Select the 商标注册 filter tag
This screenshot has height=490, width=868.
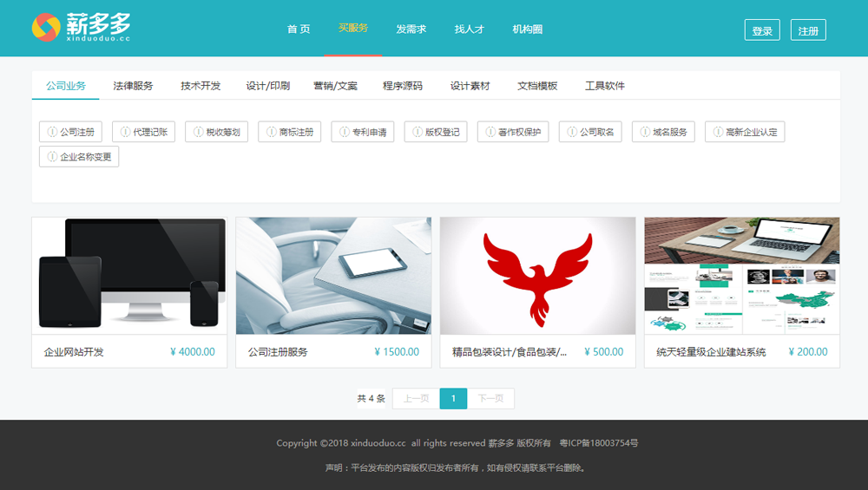pyautogui.click(x=290, y=132)
